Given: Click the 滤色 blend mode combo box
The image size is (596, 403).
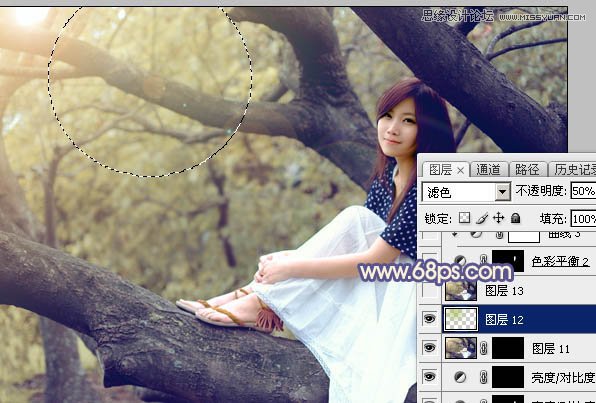Looking at the screenshot, I should pos(466,192).
